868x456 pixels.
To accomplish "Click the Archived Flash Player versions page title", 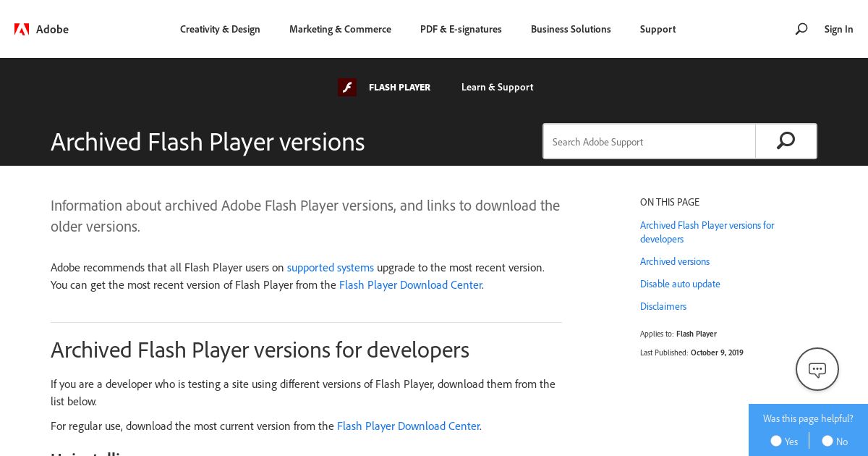I will [x=208, y=142].
